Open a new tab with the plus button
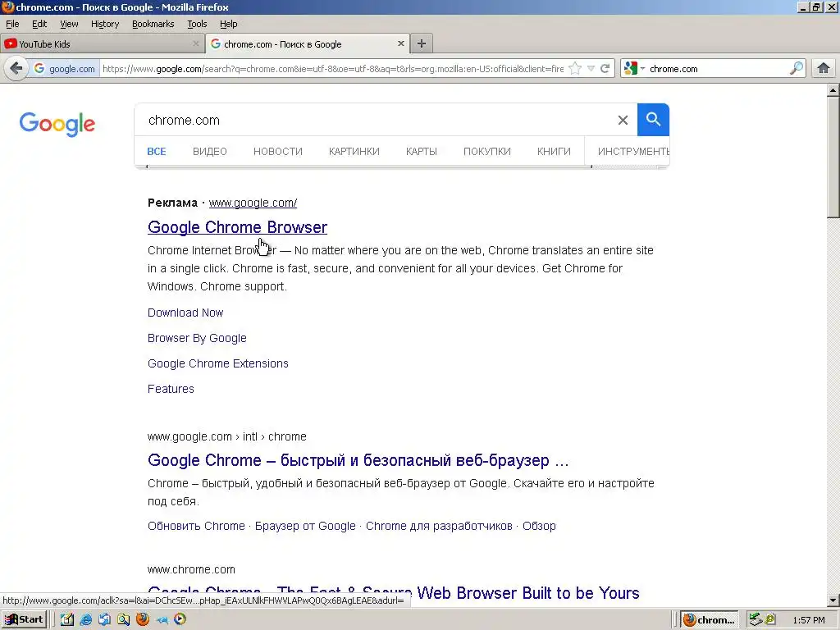The image size is (840, 630). [422, 44]
